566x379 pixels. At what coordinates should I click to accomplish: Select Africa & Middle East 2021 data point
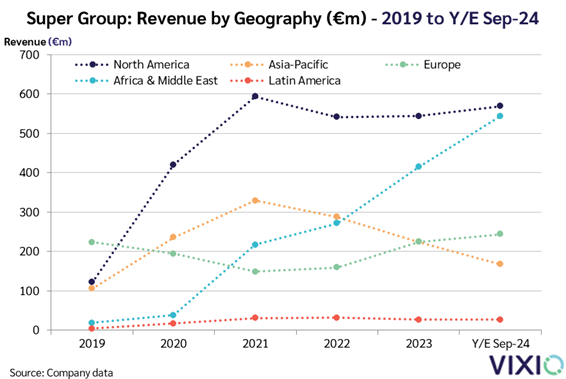click(x=255, y=244)
